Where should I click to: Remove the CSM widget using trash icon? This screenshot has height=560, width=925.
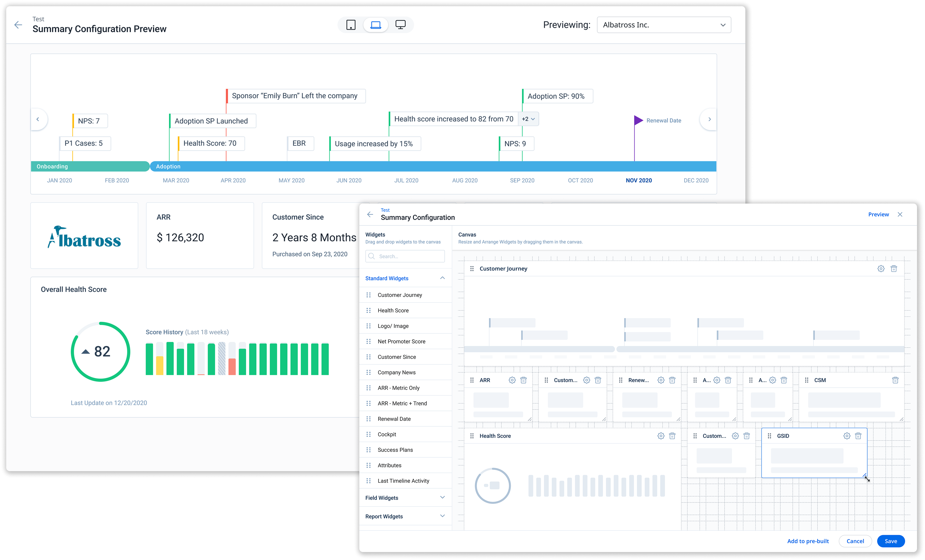point(895,380)
